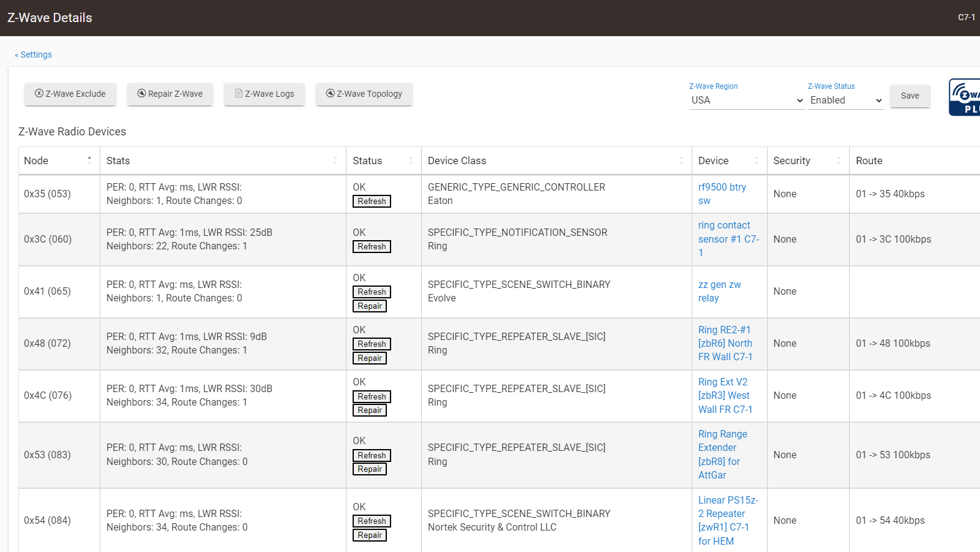Click the topology icon on Z-Wave Topology button
This screenshot has height=552, width=980.
click(x=330, y=94)
